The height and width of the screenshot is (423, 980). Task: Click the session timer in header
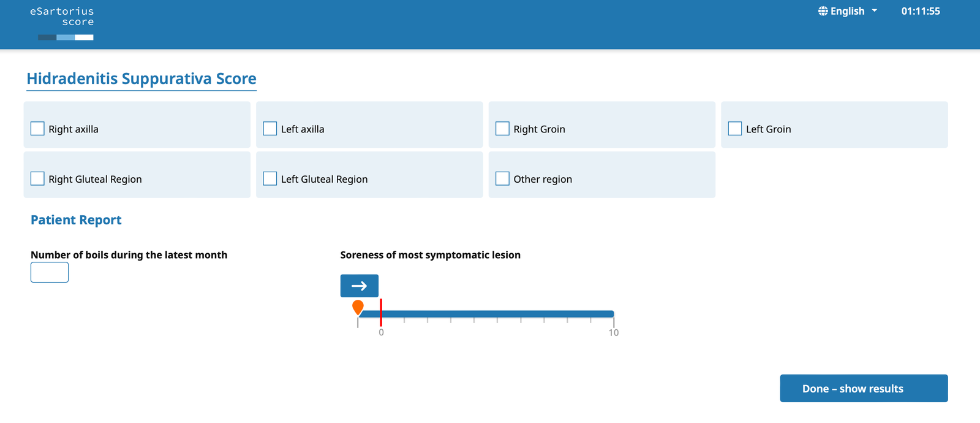(921, 11)
